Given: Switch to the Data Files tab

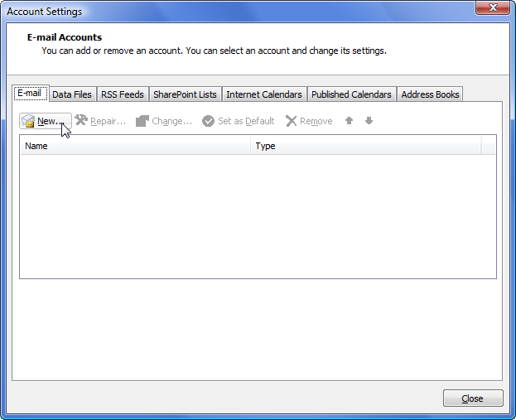Looking at the screenshot, I should click(x=72, y=94).
